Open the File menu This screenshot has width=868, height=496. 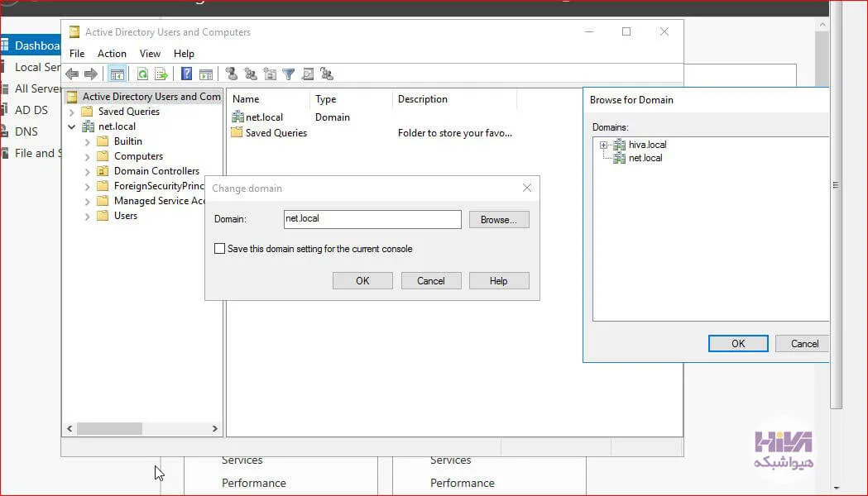pos(77,54)
